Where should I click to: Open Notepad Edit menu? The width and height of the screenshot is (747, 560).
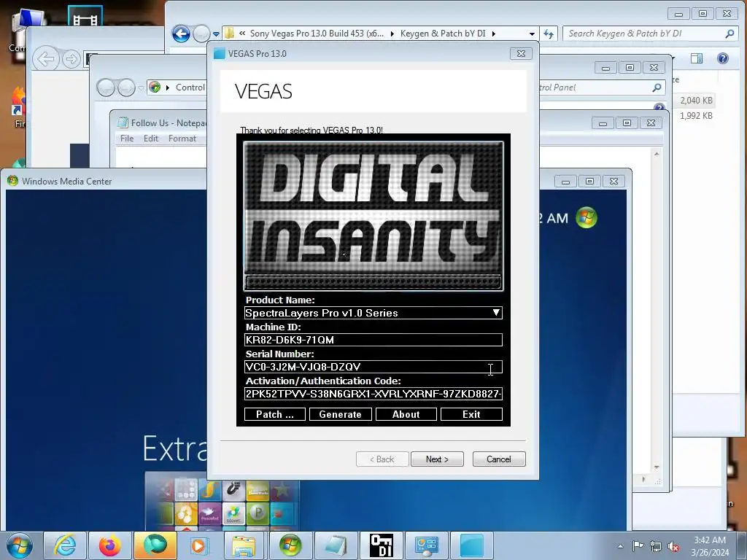tap(150, 139)
